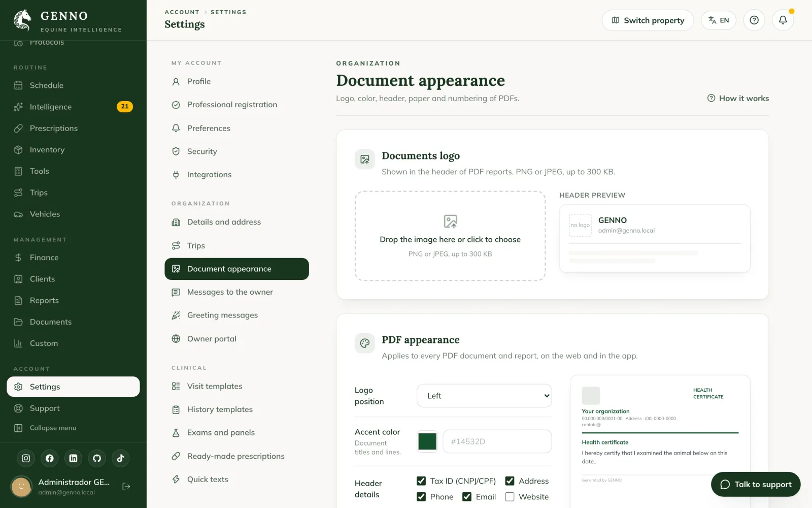812x508 pixels.
Task: Open Profile in My Account
Action: (x=236, y=81)
